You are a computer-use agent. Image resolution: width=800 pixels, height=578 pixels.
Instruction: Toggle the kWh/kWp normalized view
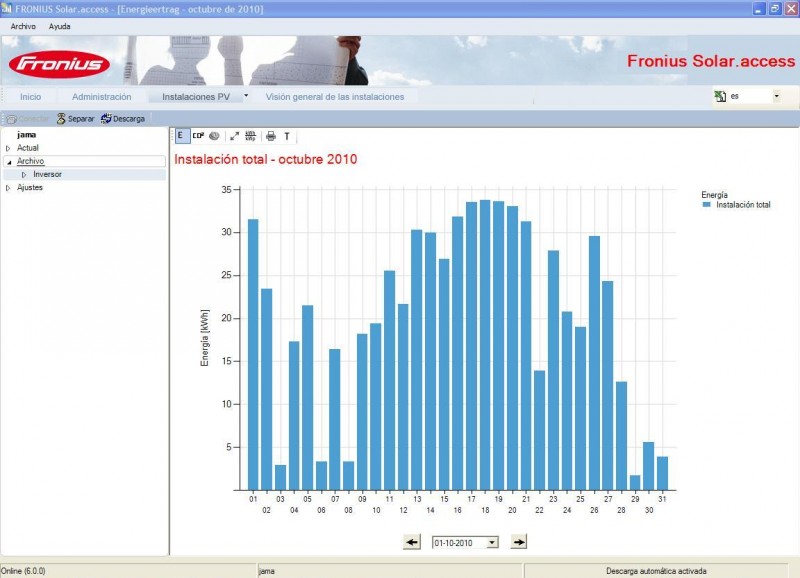tap(250, 136)
